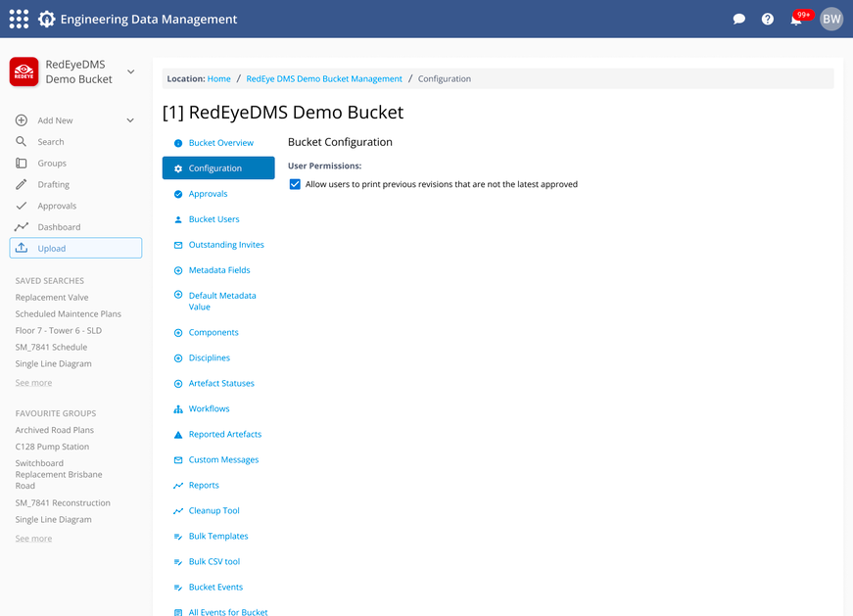Select the Configuration menu item

pyautogui.click(x=218, y=168)
